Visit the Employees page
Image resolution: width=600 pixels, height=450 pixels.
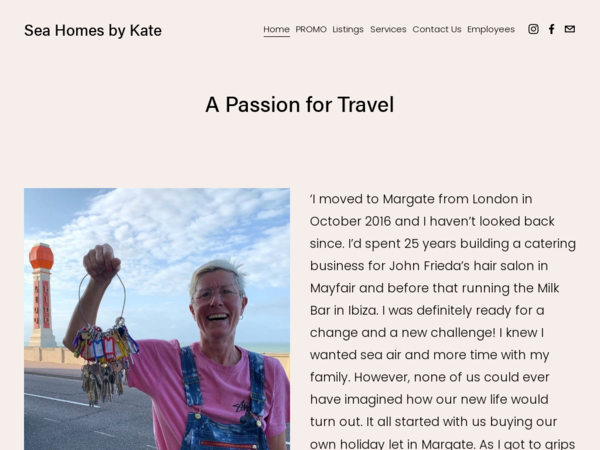coord(491,29)
